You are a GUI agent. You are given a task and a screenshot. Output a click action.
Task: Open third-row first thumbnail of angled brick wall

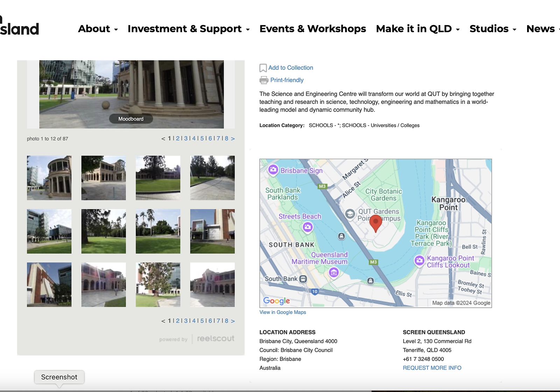click(x=49, y=285)
